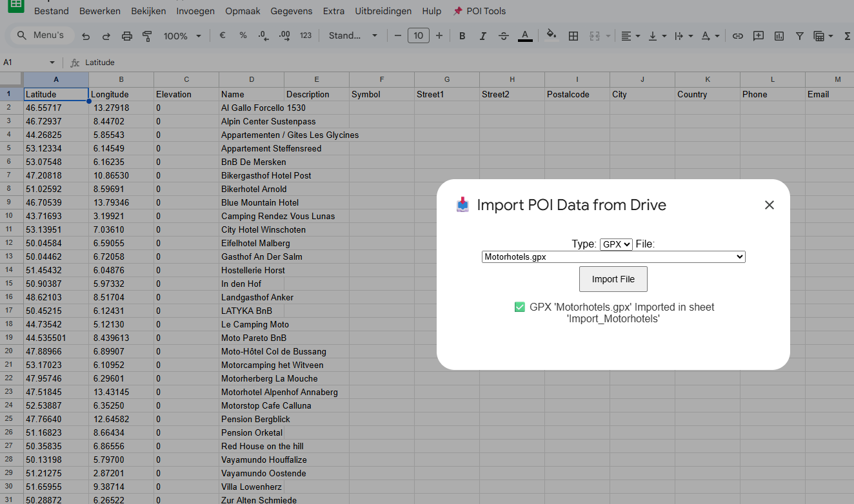The image size is (854, 504).
Task: Open the Bewerken menu
Action: [101, 11]
